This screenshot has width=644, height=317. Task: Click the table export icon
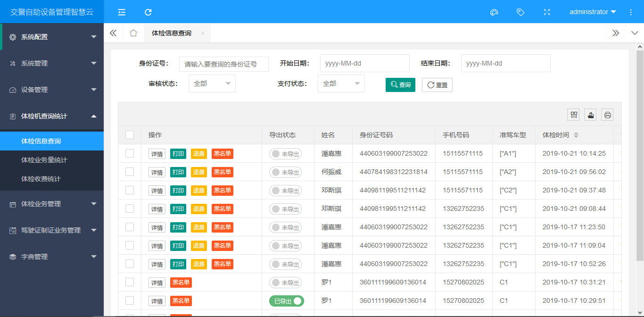pos(591,115)
